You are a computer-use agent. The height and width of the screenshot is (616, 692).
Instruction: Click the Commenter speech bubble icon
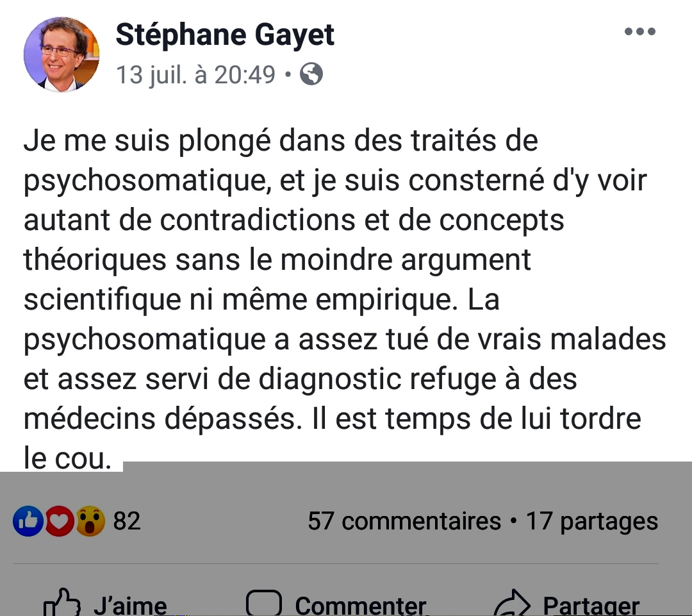tap(264, 603)
